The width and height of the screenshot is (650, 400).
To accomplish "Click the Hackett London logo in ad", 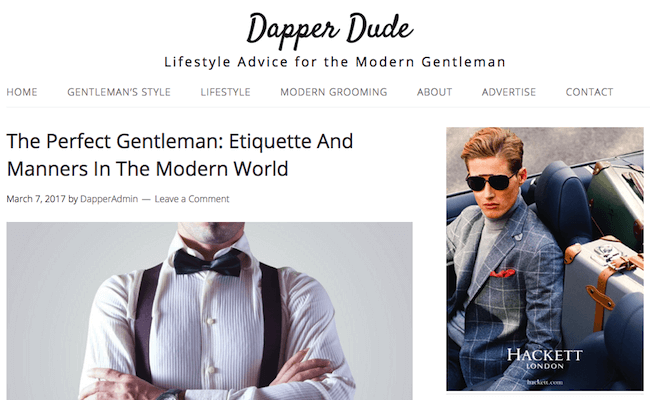I will [544, 359].
